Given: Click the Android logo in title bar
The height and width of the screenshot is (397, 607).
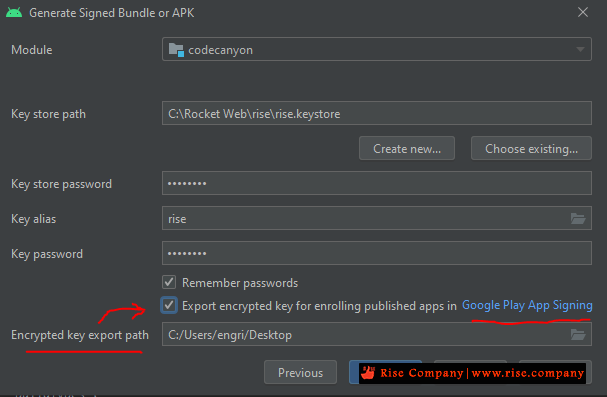Looking at the screenshot, I should [x=14, y=13].
